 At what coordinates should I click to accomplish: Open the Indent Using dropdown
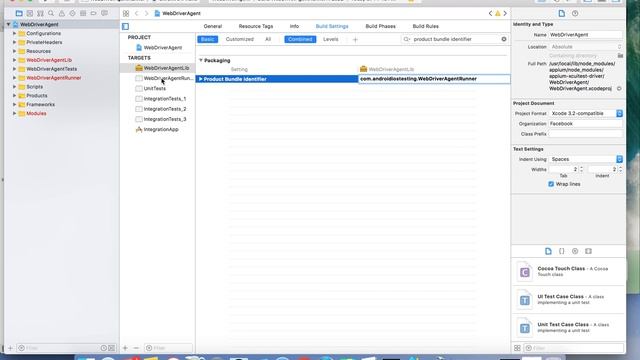tap(585, 159)
